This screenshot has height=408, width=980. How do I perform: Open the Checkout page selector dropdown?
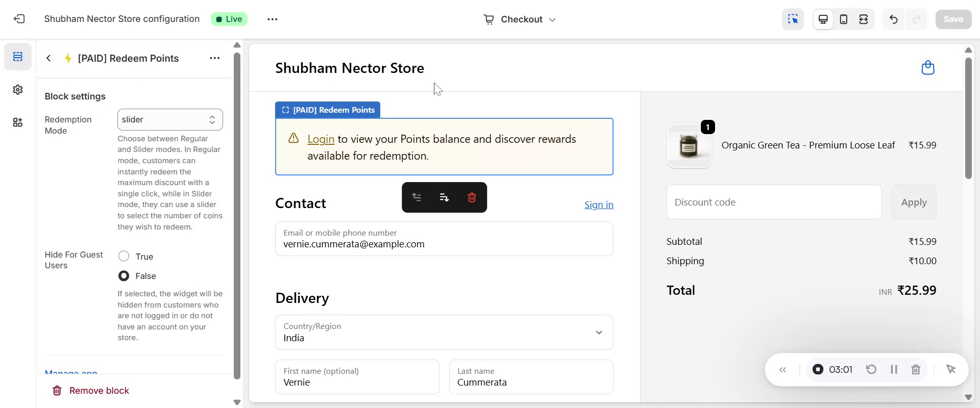(x=520, y=19)
